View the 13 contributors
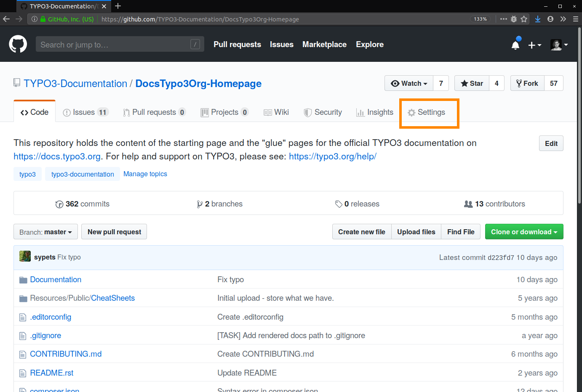Image resolution: width=582 pixels, height=392 pixels. click(494, 204)
